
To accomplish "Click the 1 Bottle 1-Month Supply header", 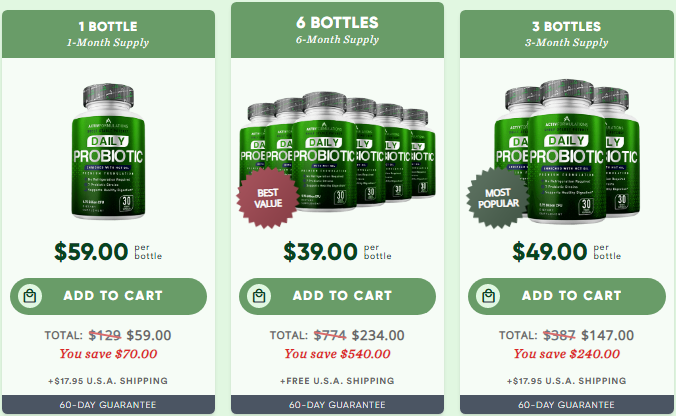I will point(108,34).
